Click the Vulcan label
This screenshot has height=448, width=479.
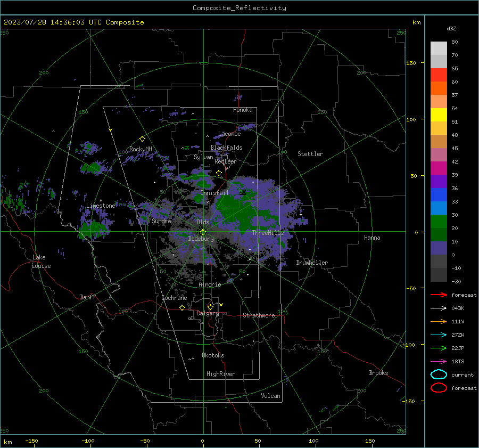tap(270, 396)
